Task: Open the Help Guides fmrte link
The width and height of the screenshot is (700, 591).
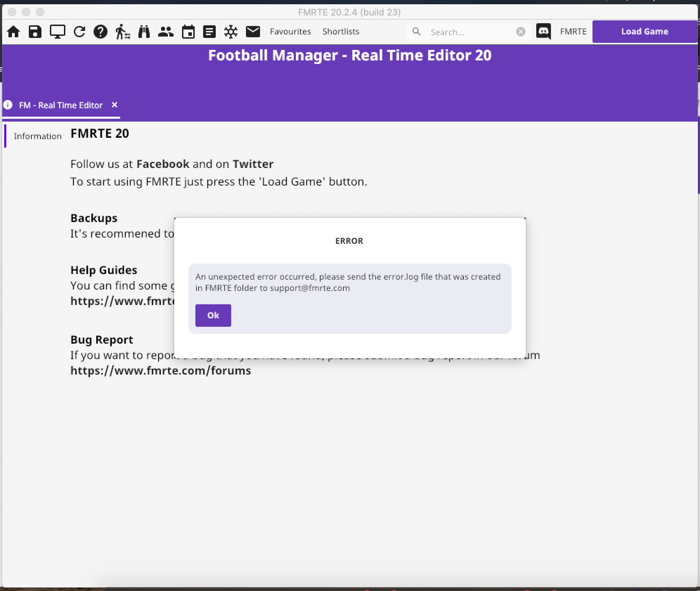Action: (122, 301)
